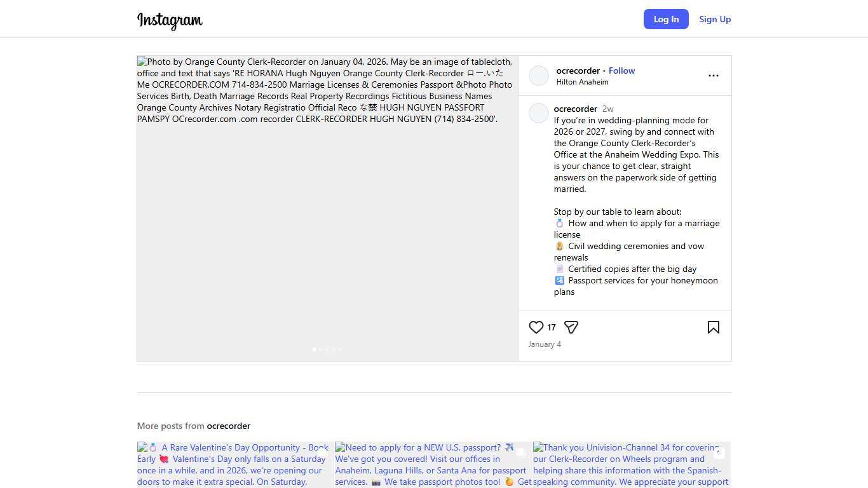Open the three-dot more options menu
Screen dimensions: 868x488
(x=713, y=76)
